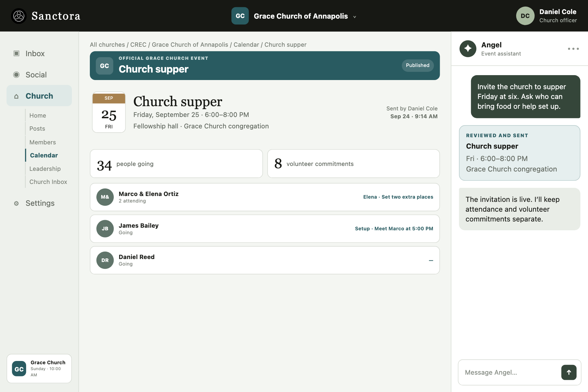This screenshot has height=392, width=588.
Task: Click the Sanctora logo icon
Action: (19, 16)
